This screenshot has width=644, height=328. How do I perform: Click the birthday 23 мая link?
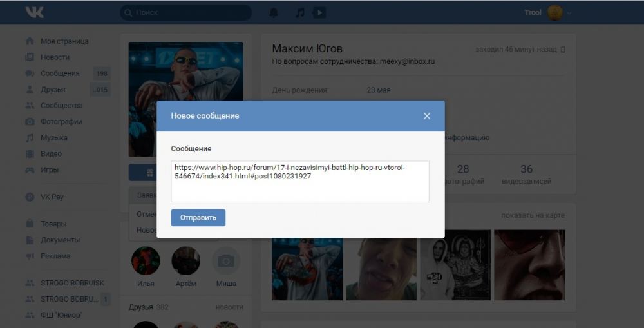[379, 90]
